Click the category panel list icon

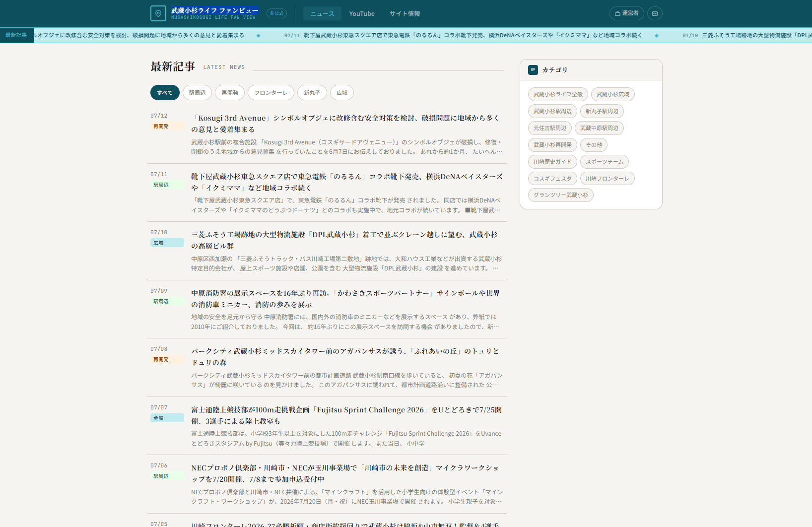tap(533, 70)
